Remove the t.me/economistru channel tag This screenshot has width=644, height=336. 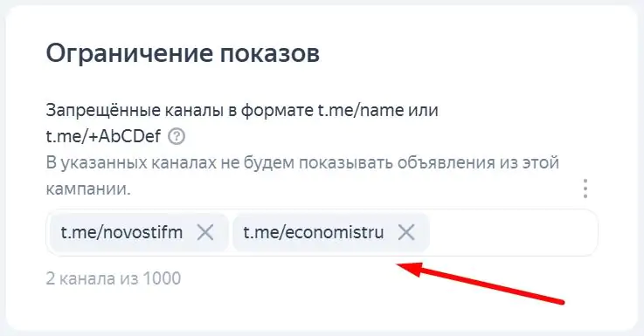[x=406, y=233]
